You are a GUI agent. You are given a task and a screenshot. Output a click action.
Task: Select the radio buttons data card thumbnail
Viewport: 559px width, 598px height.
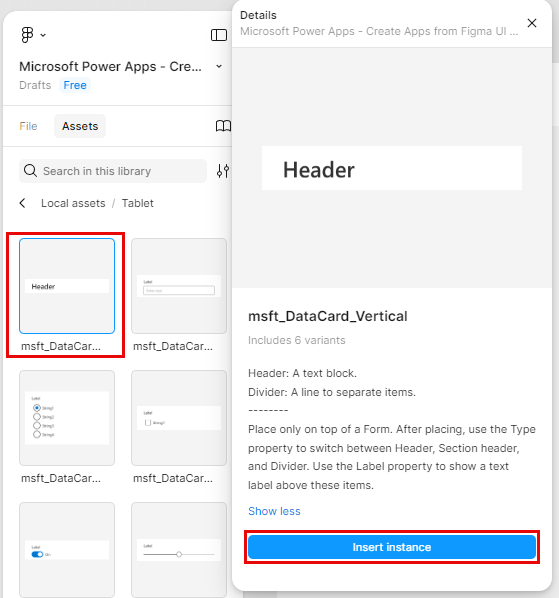pos(67,418)
